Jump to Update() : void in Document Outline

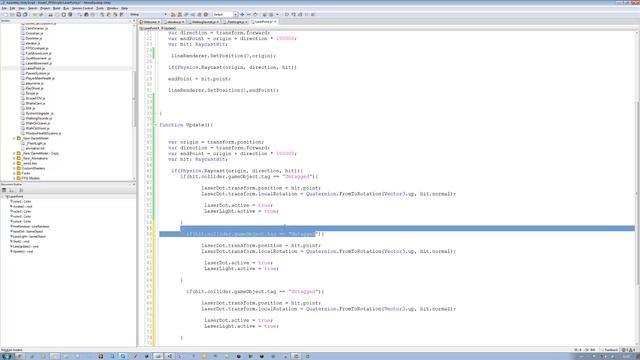tap(23, 251)
